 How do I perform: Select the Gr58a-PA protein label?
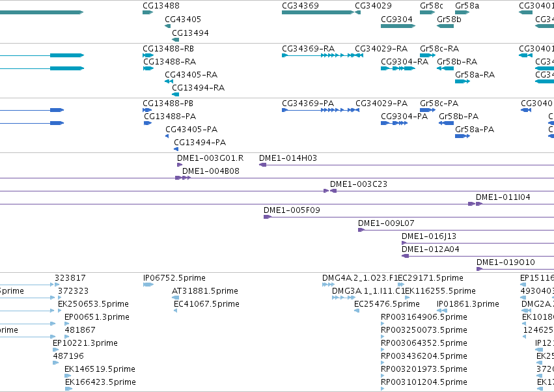click(x=475, y=130)
